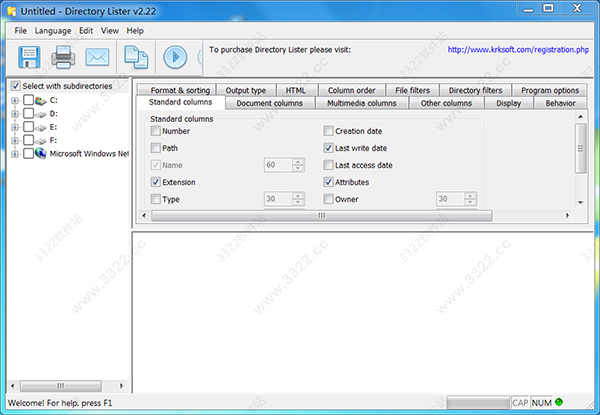Image resolution: width=600 pixels, height=415 pixels.
Task: Open the krksoft.com registration link
Action: click(518, 50)
